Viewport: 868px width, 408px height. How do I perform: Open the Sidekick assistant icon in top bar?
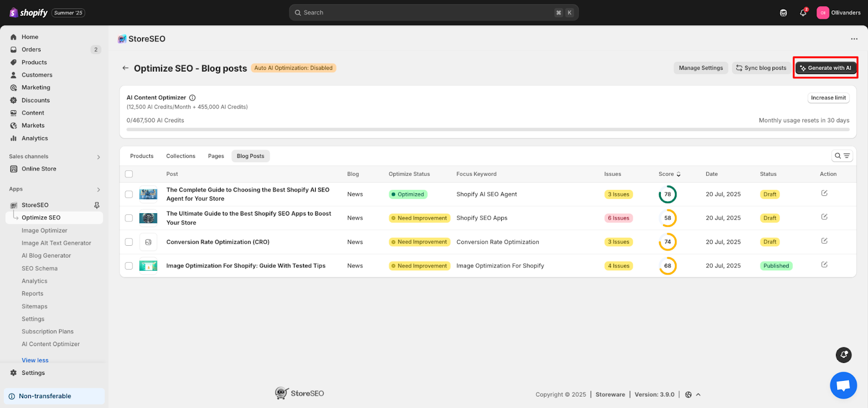click(783, 12)
